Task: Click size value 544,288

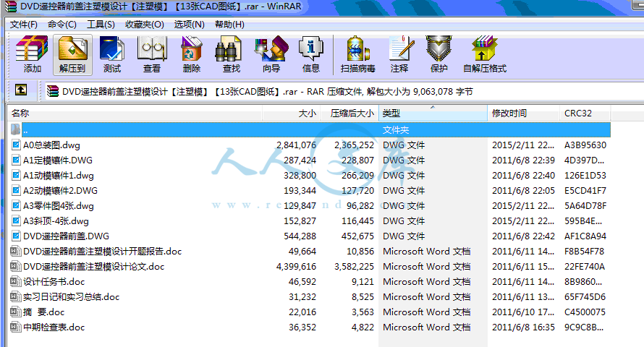Action: tap(300, 236)
